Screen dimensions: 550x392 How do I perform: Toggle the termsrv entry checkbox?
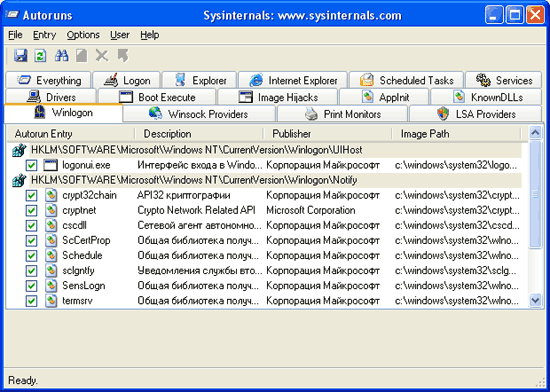point(31,301)
